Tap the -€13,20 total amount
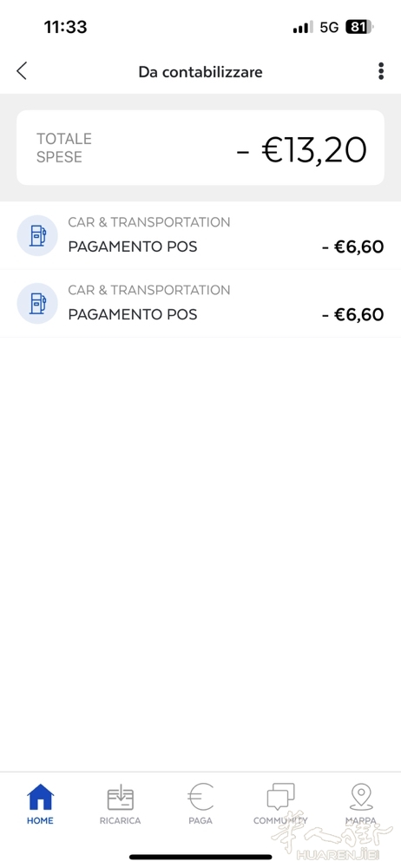 (302, 150)
